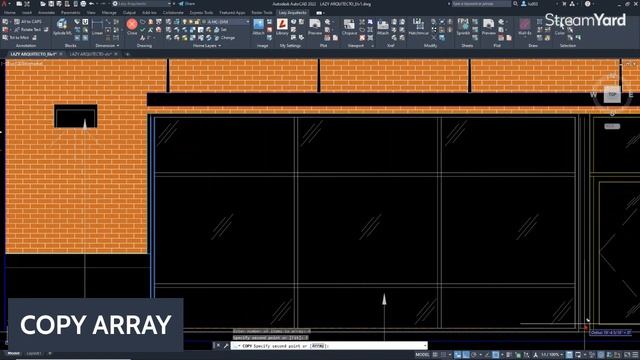Switch to the Model layout tab
The width and height of the screenshot is (640, 360).
point(13,353)
